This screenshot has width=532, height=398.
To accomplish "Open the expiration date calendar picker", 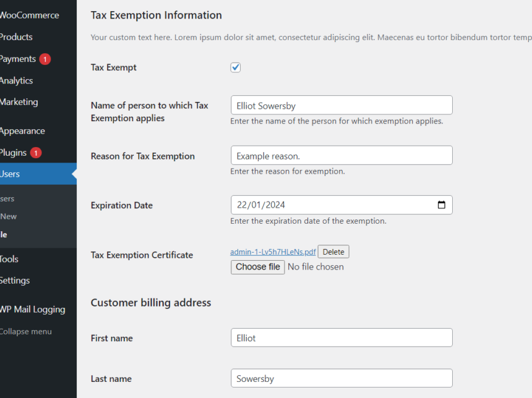I will (442, 205).
